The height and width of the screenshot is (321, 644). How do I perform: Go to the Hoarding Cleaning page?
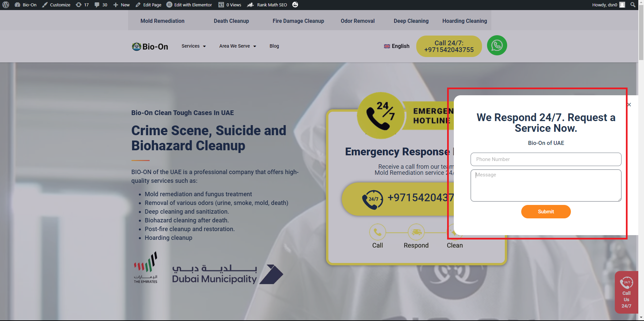pyautogui.click(x=464, y=21)
